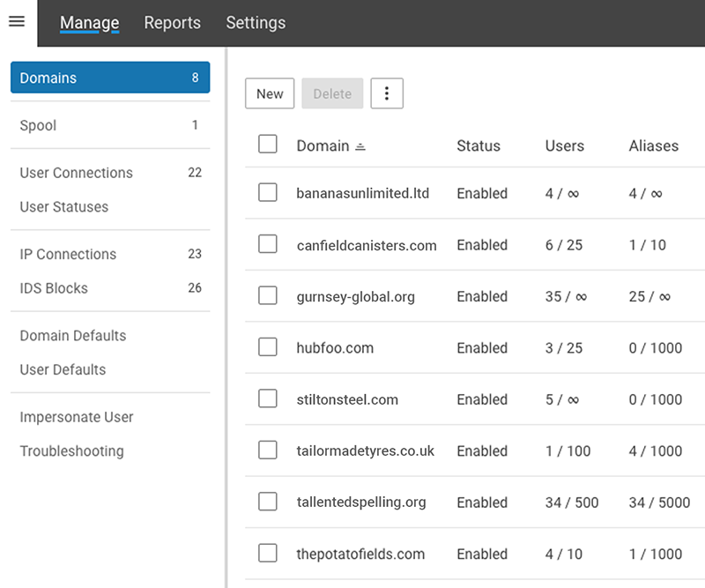This screenshot has width=705, height=588.
Task: Click the 34 / 5000 aliases value
Action: pos(659,502)
